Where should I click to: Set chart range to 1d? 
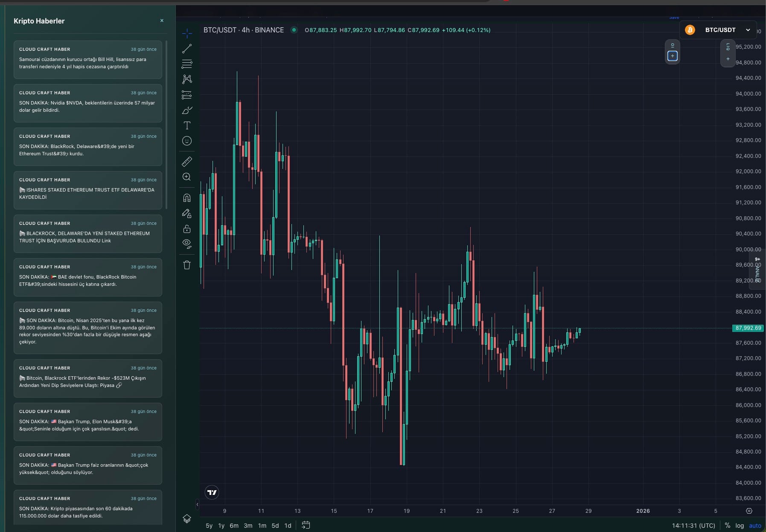tap(288, 525)
